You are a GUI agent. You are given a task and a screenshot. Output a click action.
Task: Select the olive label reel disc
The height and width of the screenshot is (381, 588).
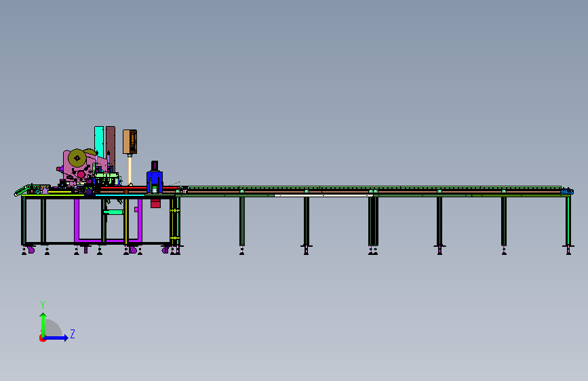coord(77,158)
